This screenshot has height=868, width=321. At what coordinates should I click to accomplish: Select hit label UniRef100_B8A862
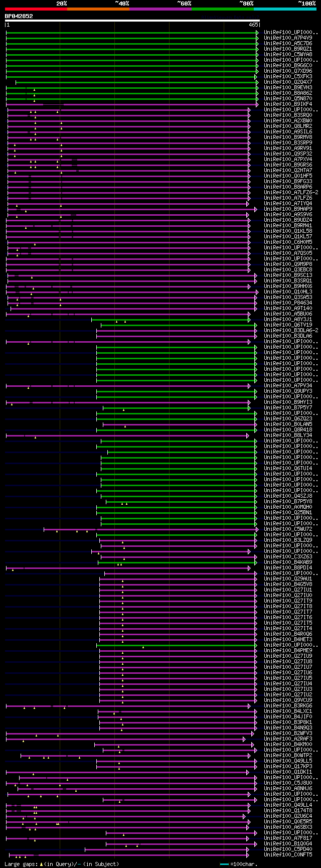click(288, 93)
